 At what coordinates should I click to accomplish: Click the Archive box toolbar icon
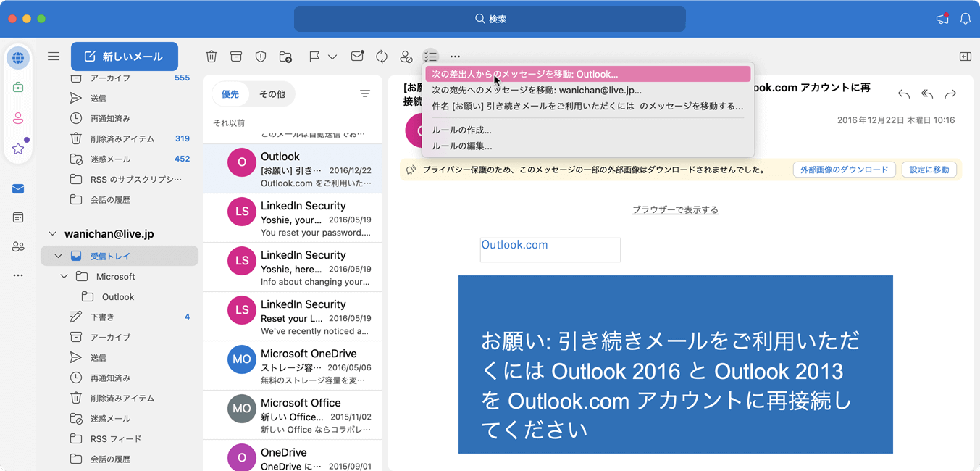[x=236, y=57]
